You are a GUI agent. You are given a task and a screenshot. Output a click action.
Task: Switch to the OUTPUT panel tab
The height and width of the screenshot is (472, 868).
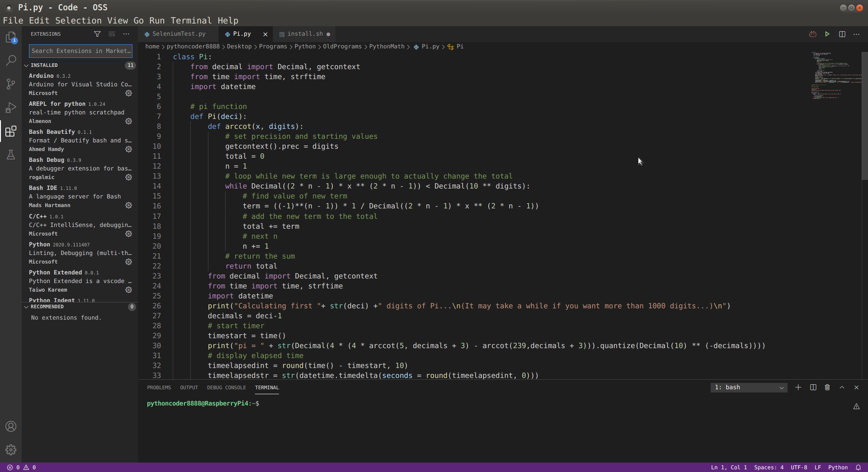pyautogui.click(x=189, y=387)
